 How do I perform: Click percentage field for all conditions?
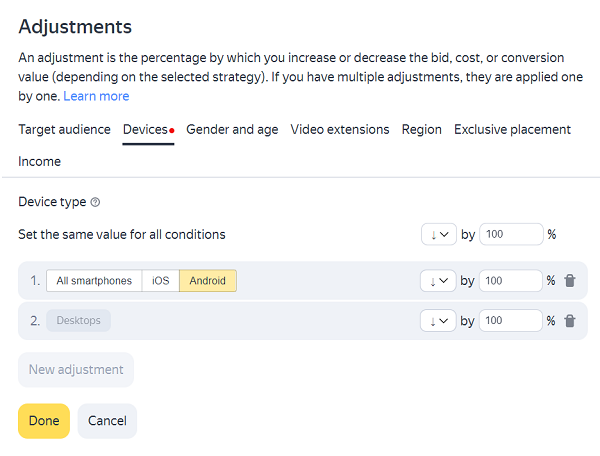tap(510, 235)
